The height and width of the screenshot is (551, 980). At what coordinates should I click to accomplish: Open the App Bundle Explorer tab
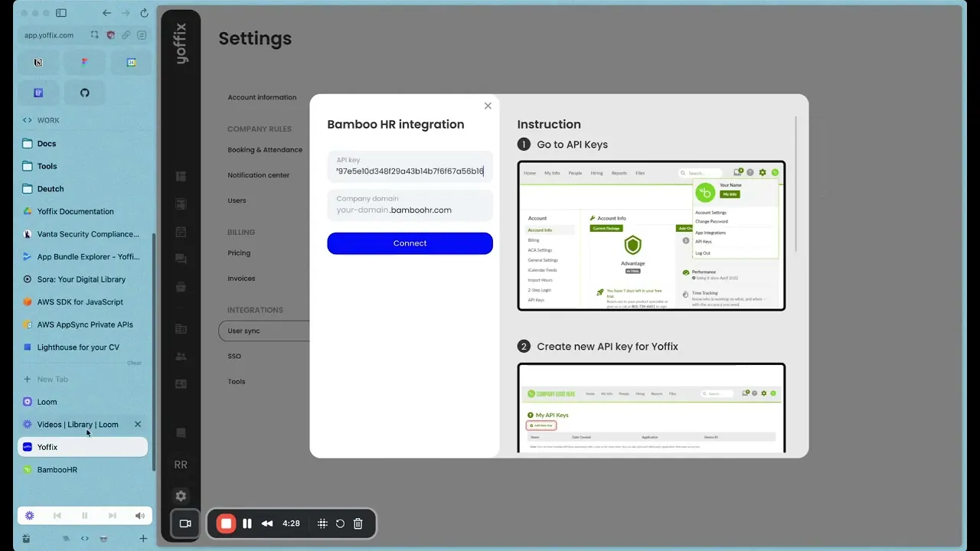point(84,257)
